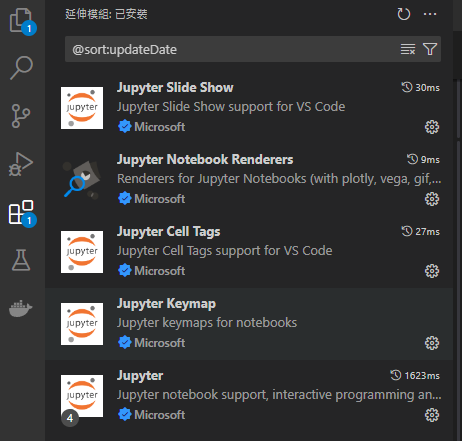Click the Jupyter Notebook Renderers icon thumbnail
Screen dimensions: 462x441
point(82,180)
